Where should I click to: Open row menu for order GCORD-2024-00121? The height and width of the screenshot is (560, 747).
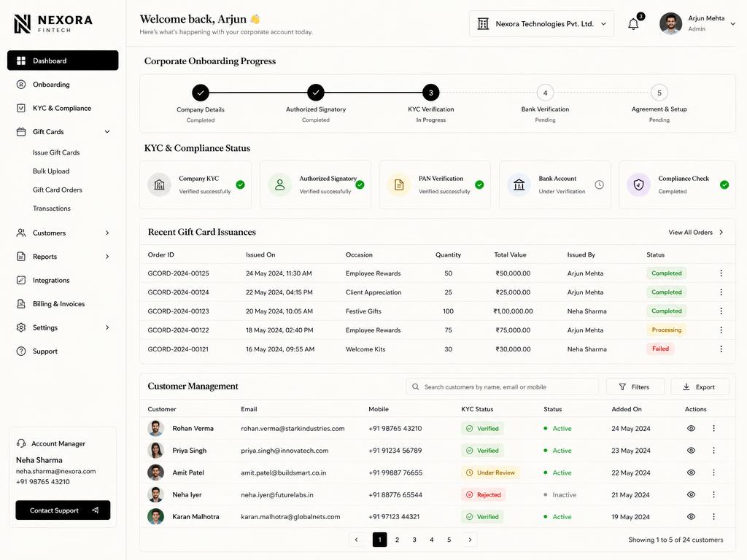coord(721,349)
